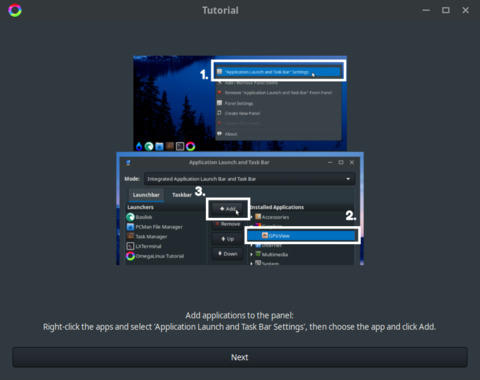Close the Tutorial window

click(x=465, y=10)
